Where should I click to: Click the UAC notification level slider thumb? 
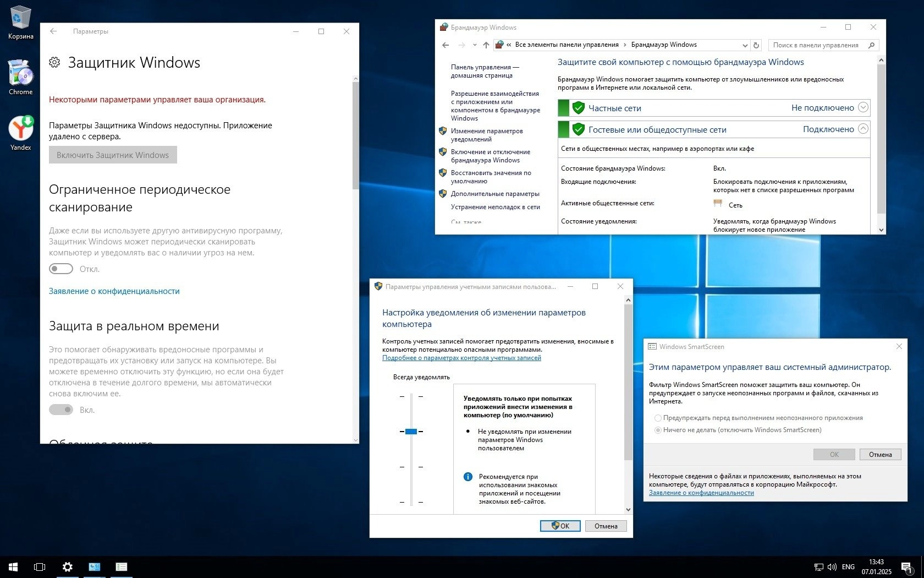(x=411, y=432)
